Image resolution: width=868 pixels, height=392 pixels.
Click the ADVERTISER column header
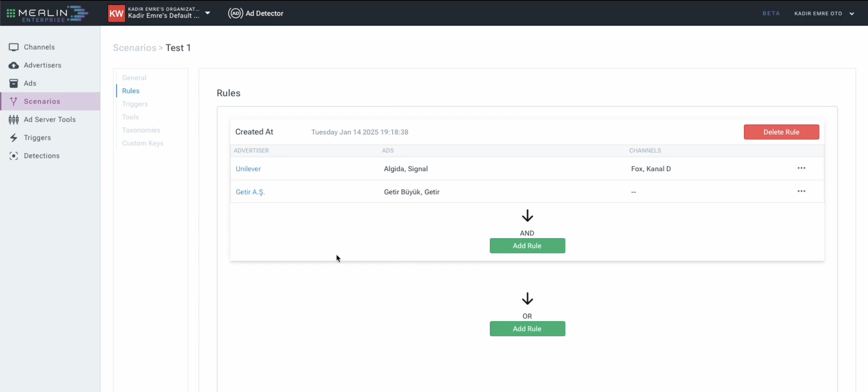[x=251, y=151]
